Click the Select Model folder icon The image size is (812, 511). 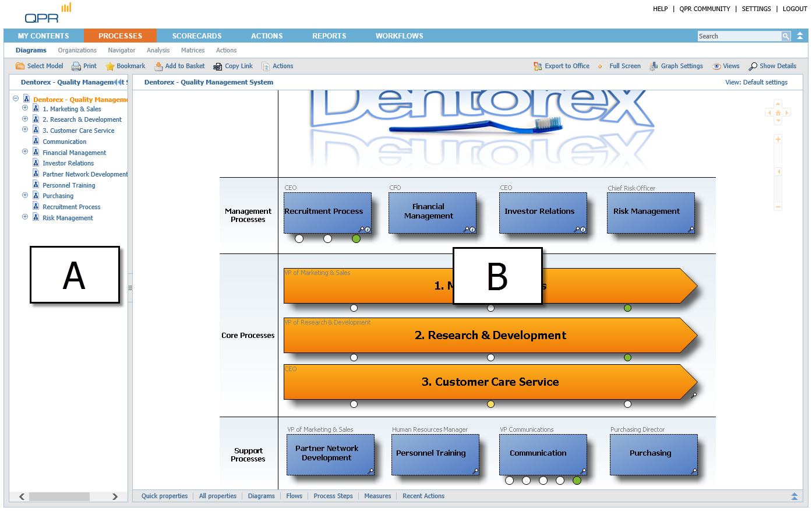20,66
